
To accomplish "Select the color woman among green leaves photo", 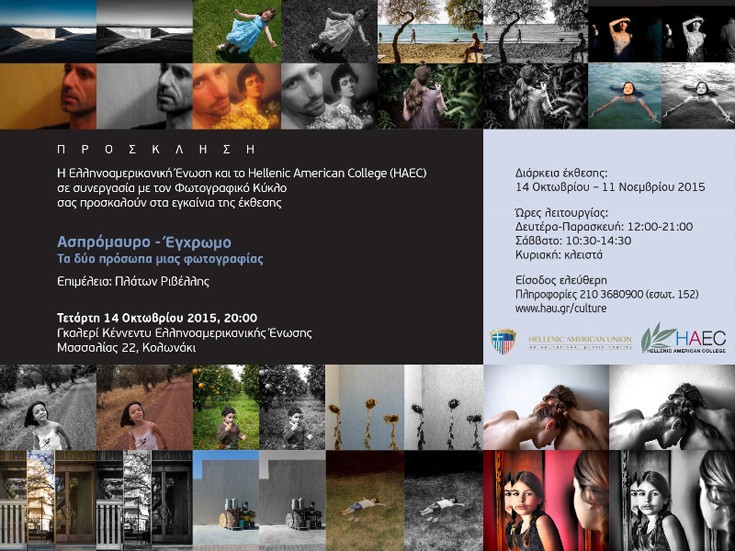I will [430, 96].
